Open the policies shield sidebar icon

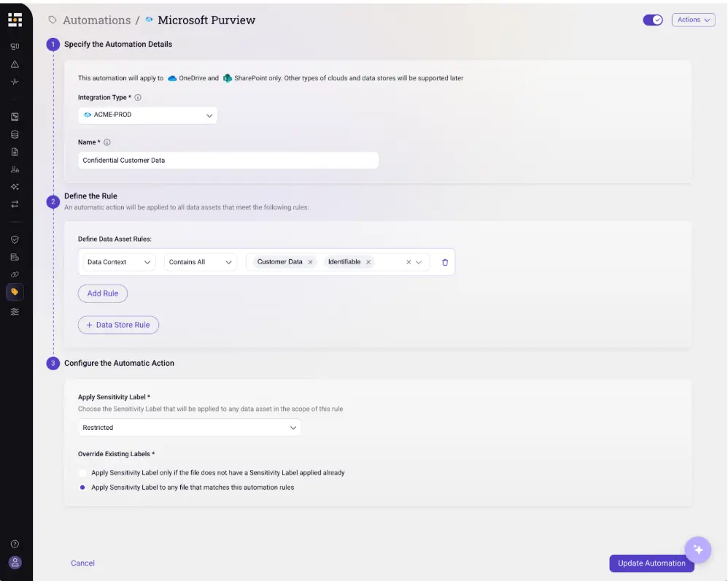[x=15, y=239]
